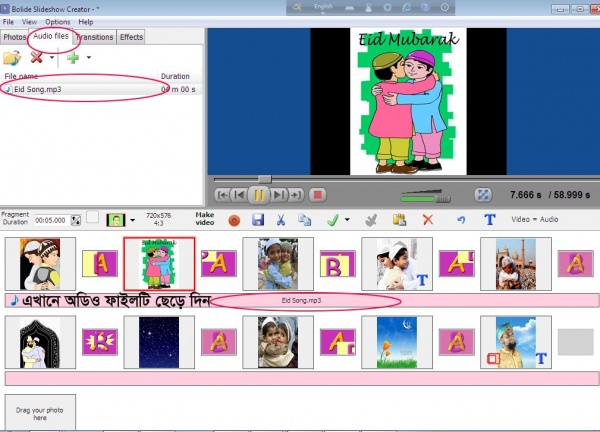Toggle the checkbox next to duration
Image resolution: width=600 pixels, height=432 pixels.
click(x=92, y=217)
